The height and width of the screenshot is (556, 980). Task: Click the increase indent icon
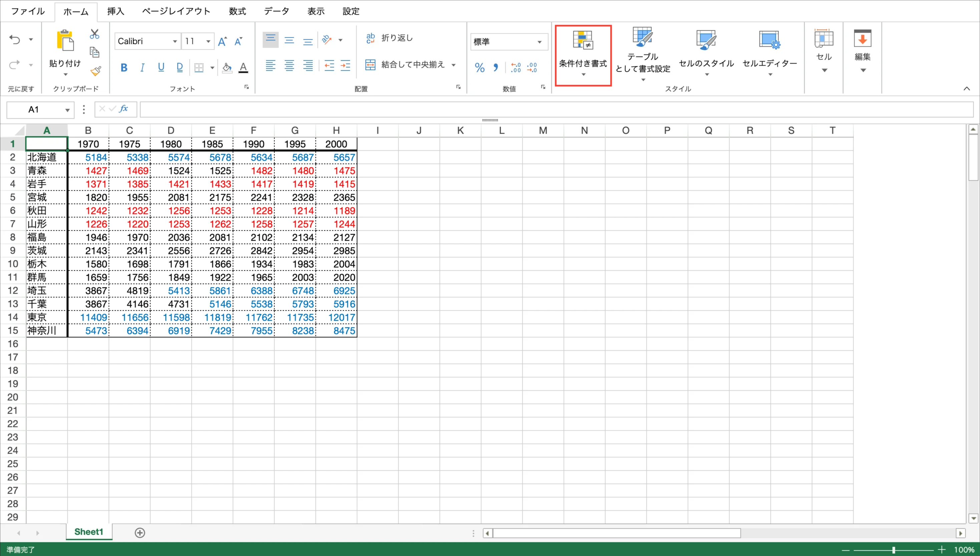pyautogui.click(x=345, y=66)
